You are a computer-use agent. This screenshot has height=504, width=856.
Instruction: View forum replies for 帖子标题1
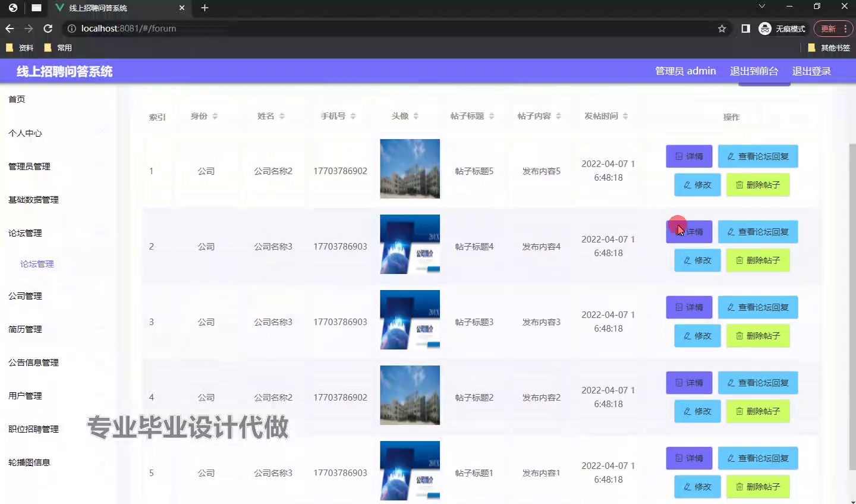758,458
